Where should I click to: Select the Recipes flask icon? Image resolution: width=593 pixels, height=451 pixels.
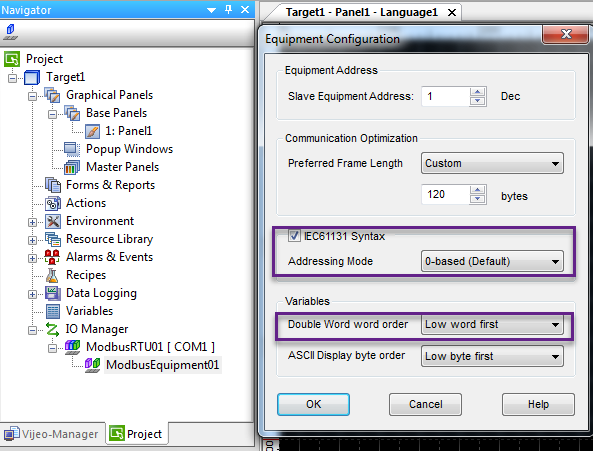tap(52, 275)
